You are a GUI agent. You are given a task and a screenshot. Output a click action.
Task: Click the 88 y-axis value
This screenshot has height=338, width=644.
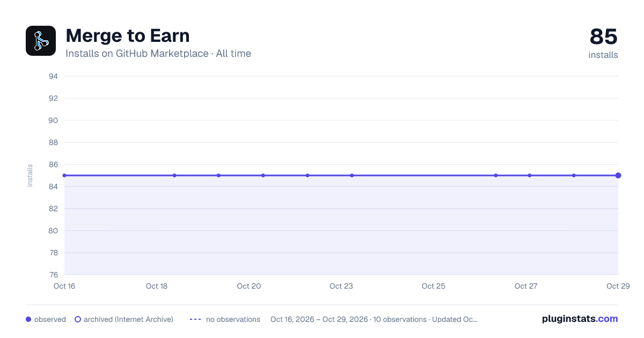53,142
